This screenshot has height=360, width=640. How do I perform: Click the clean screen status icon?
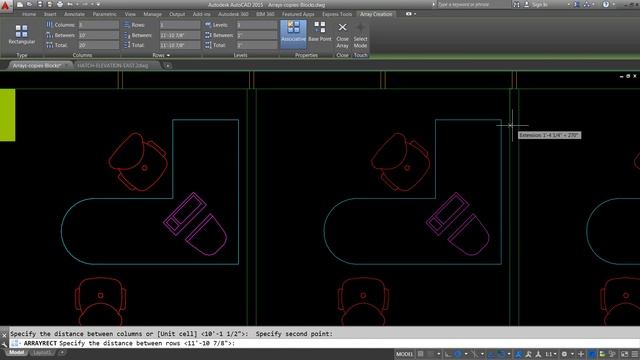point(625,354)
